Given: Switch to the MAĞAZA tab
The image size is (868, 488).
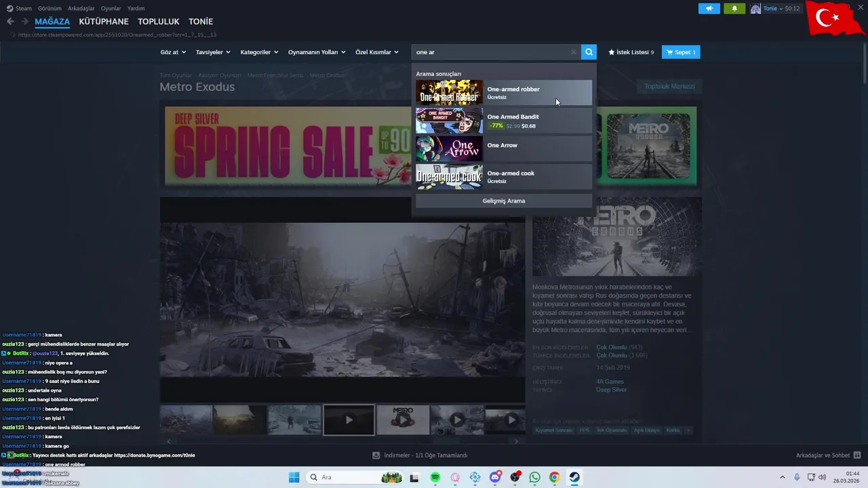Looking at the screenshot, I should pyautogui.click(x=52, y=22).
